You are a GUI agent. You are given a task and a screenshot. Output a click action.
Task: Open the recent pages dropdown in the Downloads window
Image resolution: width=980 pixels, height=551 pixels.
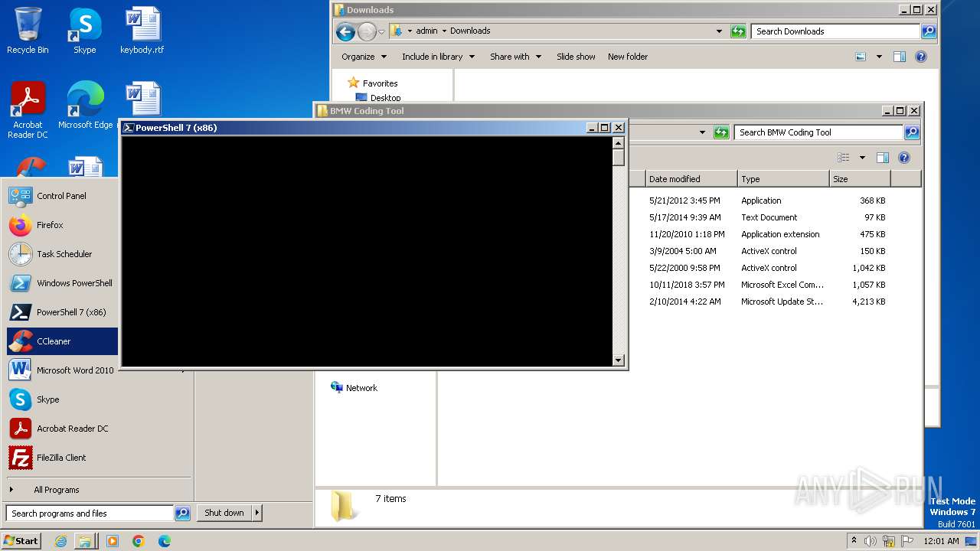point(381,32)
